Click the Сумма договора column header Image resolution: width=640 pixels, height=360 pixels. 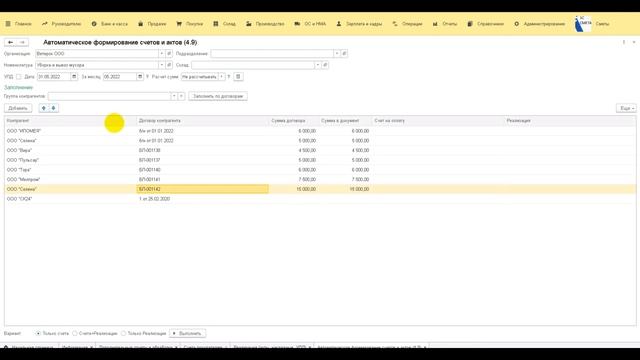(x=294, y=121)
